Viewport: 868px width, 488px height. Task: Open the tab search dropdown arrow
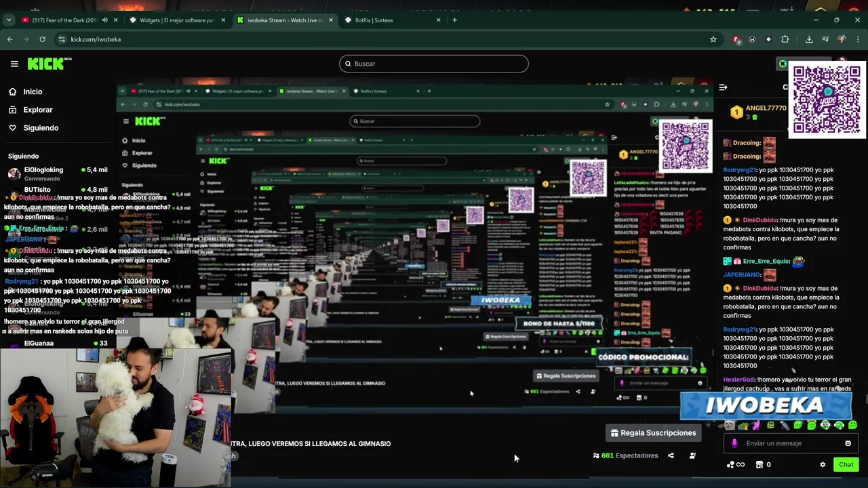[9, 20]
